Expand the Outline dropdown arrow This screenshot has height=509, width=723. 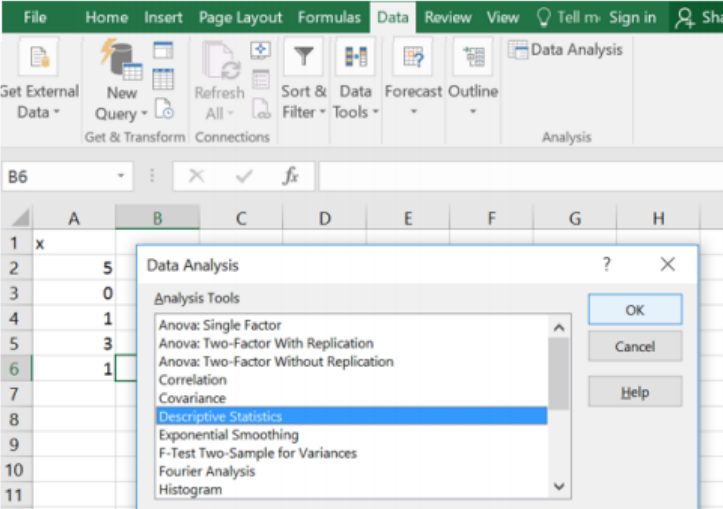point(473,111)
